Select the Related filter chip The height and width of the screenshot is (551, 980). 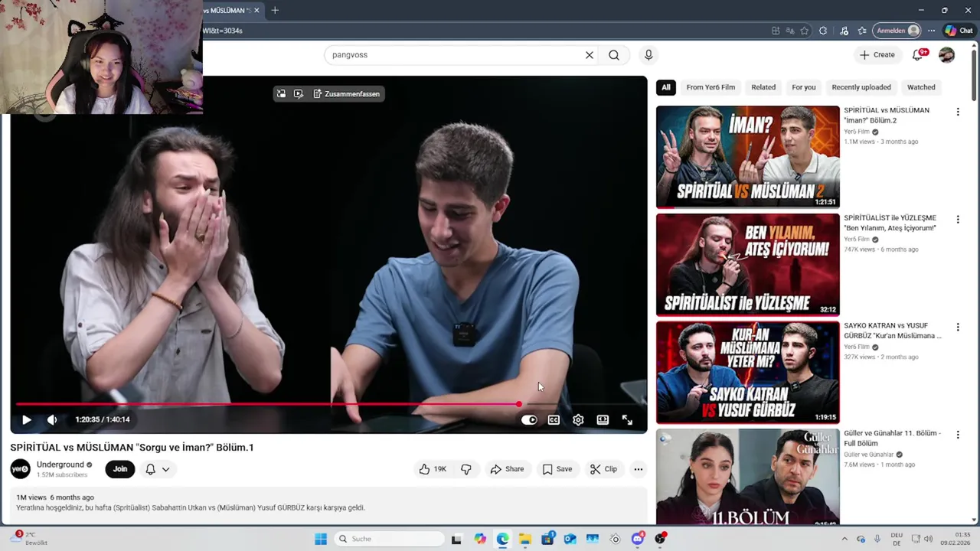pyautogui.click(x=763, y=87)
